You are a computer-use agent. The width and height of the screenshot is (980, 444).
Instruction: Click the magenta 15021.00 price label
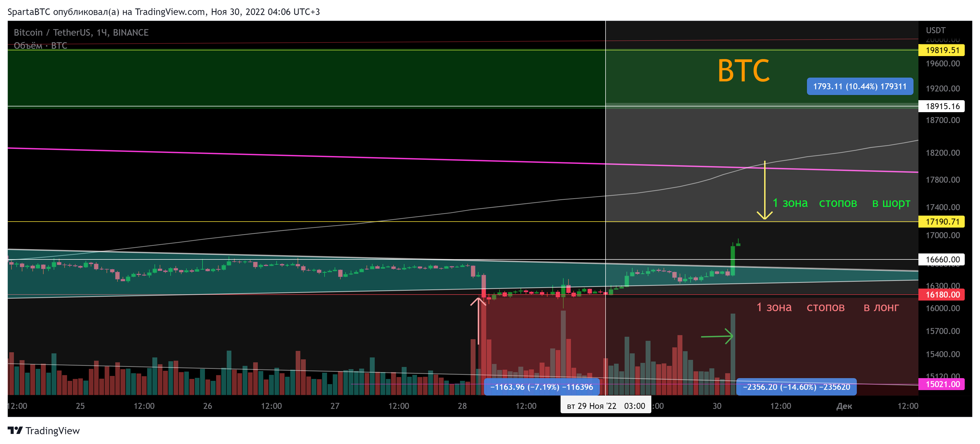click(941, 384)
